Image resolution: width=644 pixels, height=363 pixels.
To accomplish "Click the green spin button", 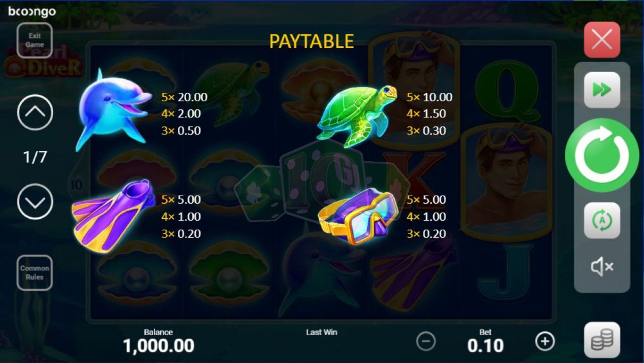I will pyautogui.click(x=602, y=156).
